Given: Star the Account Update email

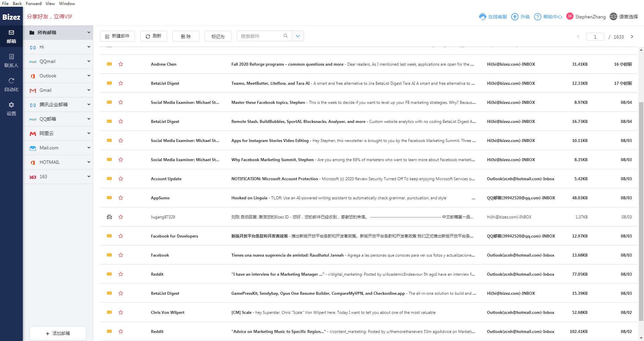Looking at the screenshot, I should click(x=121, y=179).
